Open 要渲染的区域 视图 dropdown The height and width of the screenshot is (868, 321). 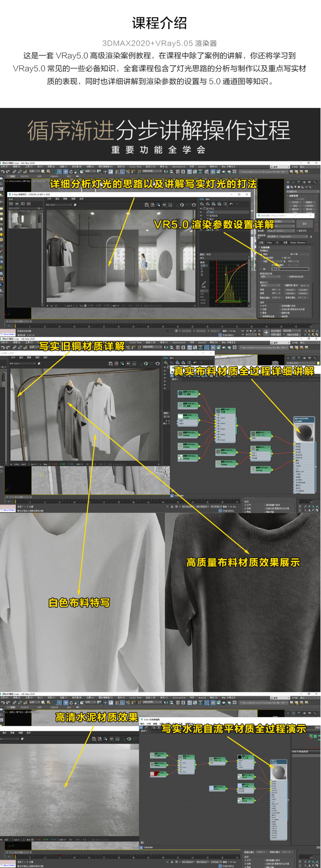(x=270, y=277)
